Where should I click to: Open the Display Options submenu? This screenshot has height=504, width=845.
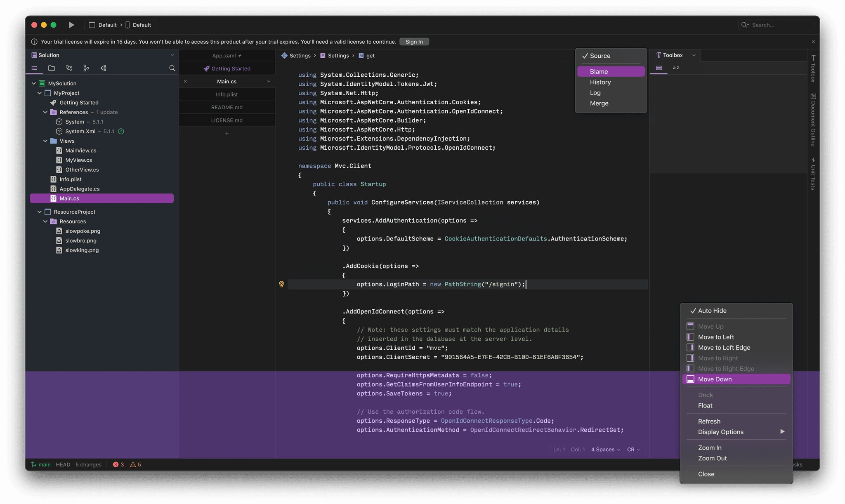736,432
